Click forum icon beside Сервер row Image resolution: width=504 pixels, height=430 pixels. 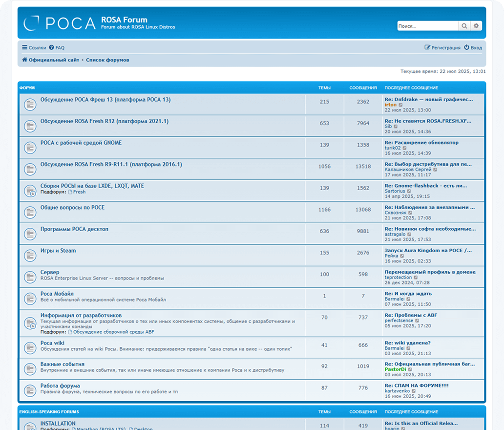click(30, 277)
